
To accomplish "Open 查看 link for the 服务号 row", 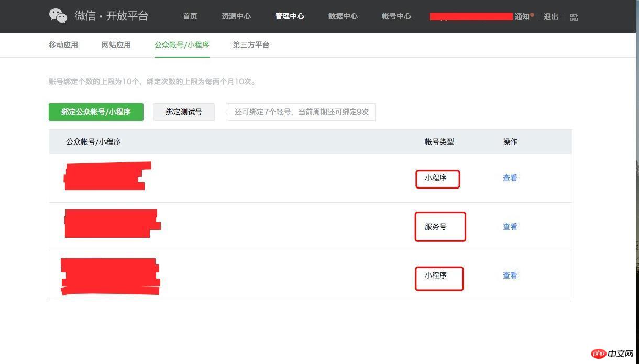I will pos(510,226).
